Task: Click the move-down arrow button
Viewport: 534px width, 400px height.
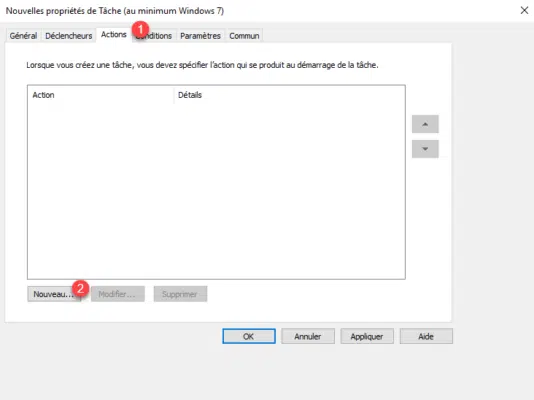Action: pos(425,149)
